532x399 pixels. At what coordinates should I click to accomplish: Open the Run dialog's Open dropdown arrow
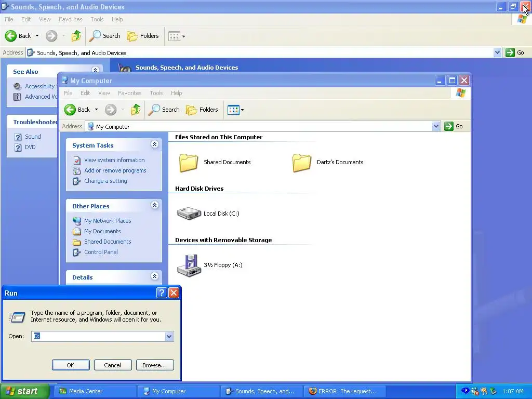[169, 337]
